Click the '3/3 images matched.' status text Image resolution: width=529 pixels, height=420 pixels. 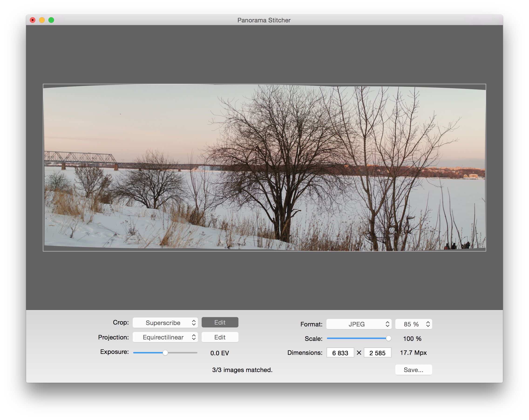click(x=242, y=370)
